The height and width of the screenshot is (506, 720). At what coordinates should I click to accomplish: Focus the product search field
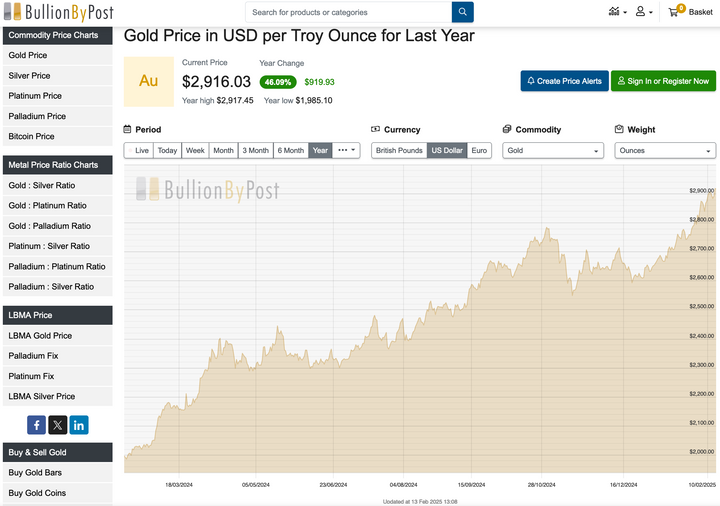(348, 12)
